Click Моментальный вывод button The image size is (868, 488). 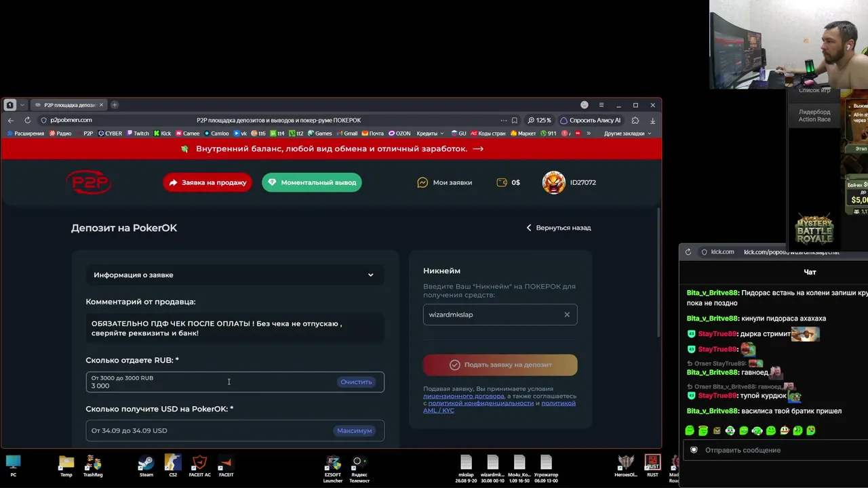tap(312, 182)
